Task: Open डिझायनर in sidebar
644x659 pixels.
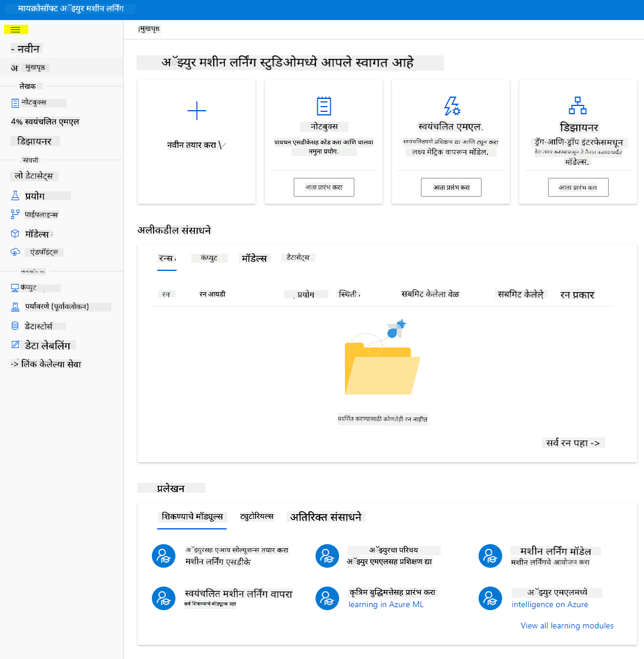Action: (x=35, y=141)
